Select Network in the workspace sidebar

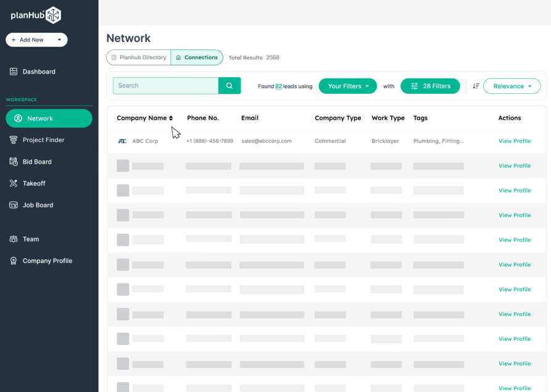(x=49, y=119)
